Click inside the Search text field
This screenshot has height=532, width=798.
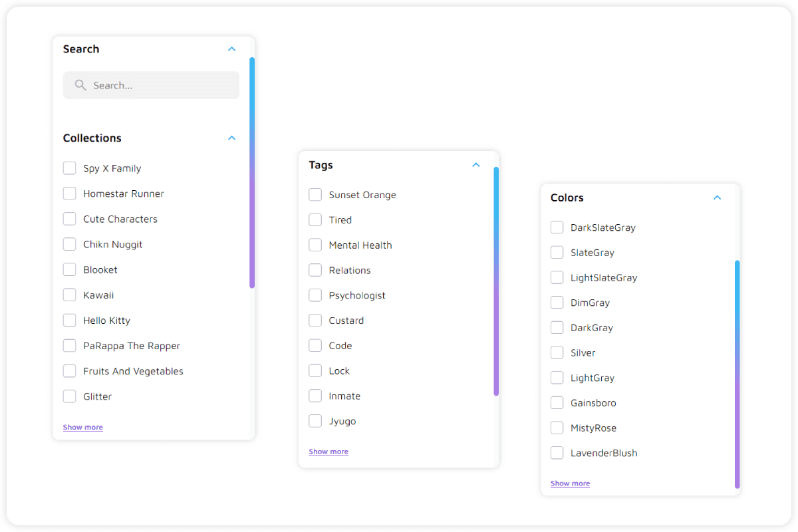click(x=160, y=85)
